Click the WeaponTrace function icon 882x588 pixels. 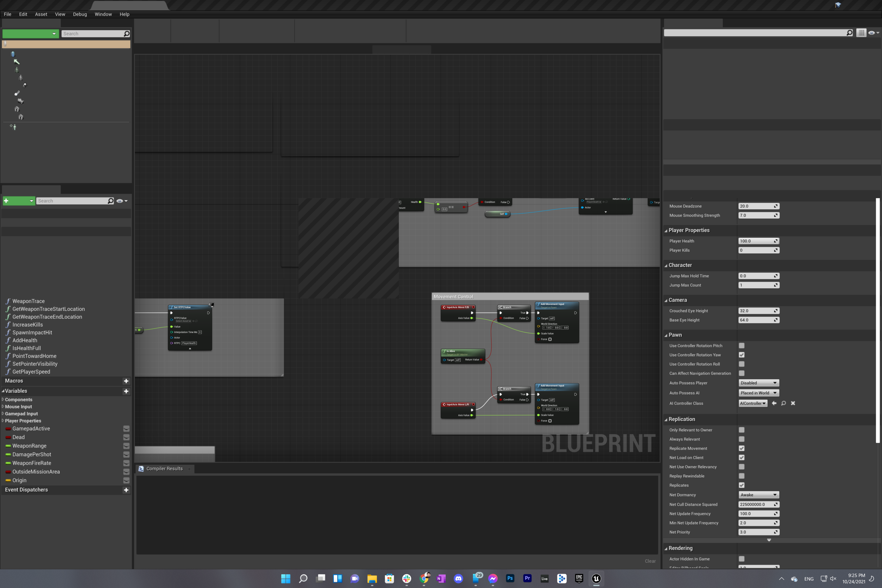coord(8,301)
